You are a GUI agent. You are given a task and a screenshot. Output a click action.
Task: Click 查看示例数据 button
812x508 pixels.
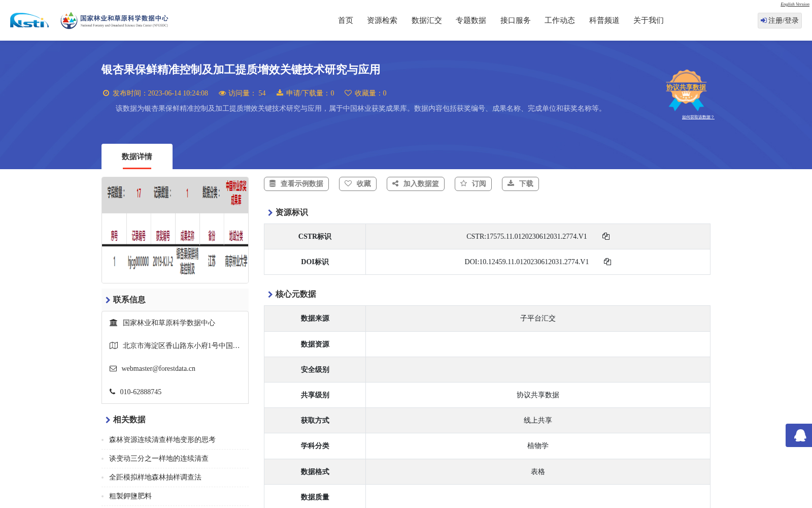point(296,184)
